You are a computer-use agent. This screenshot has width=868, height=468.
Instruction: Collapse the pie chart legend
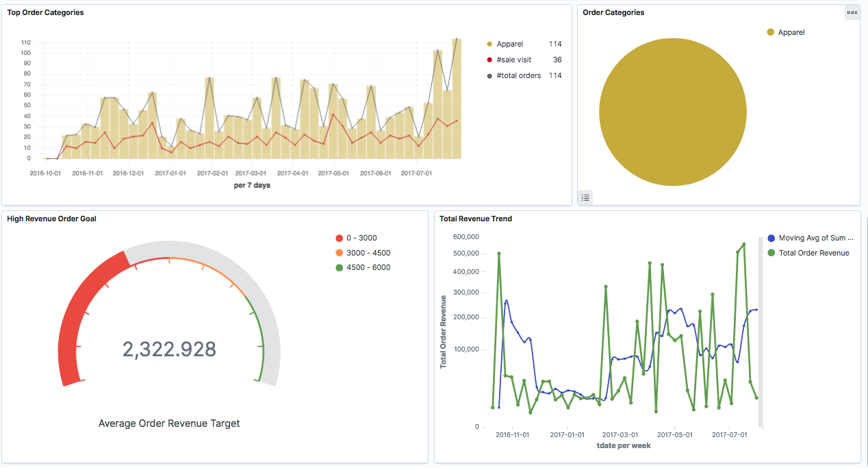(585, 197)
